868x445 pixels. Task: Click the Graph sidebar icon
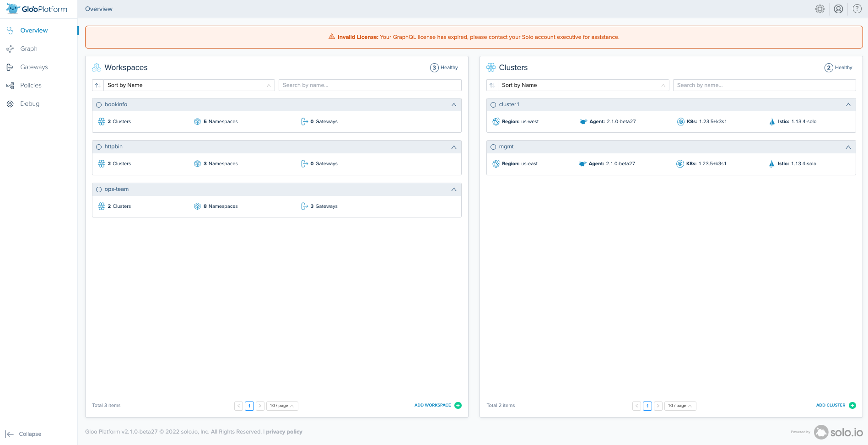tap(10, 49)
